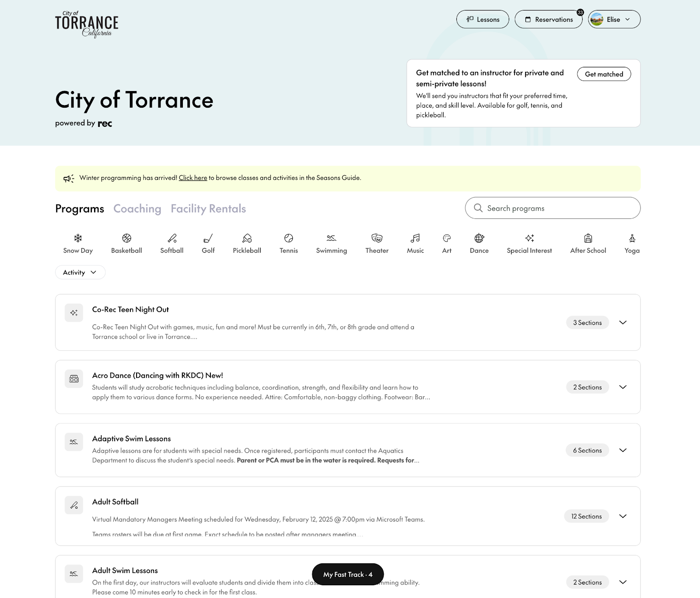700x598 pixels.
Task: Click the Get matched button
Action: [604, 74]
